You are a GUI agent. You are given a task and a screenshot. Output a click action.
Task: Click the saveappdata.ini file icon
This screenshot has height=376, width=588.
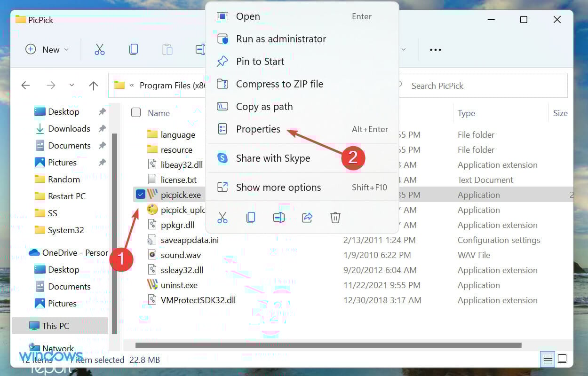tap(152, 240)
